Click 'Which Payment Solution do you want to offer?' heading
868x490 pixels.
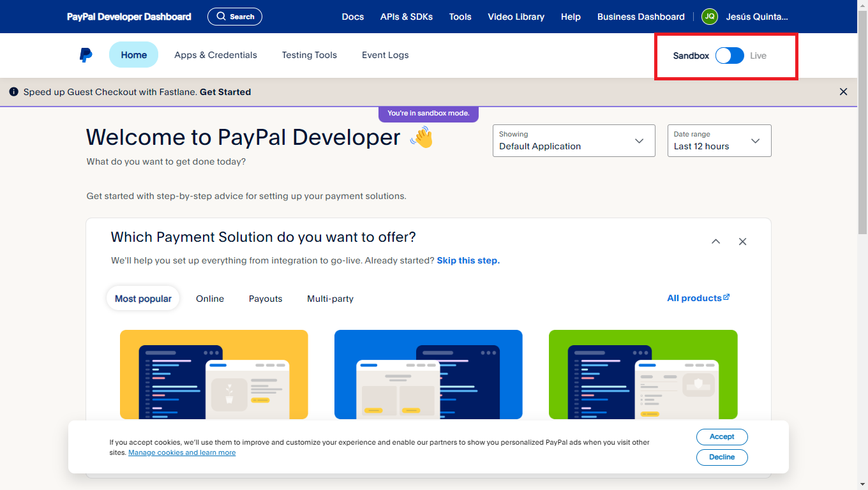point(264,237)
